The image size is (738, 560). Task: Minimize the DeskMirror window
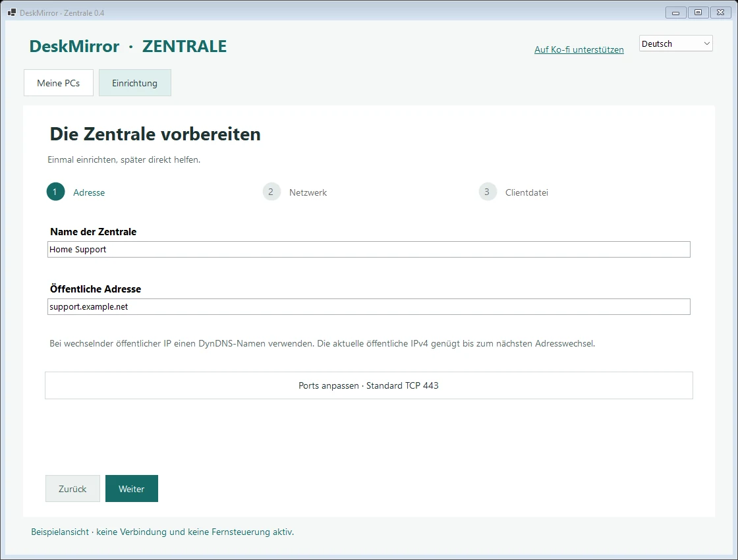(x=675, y=13)
